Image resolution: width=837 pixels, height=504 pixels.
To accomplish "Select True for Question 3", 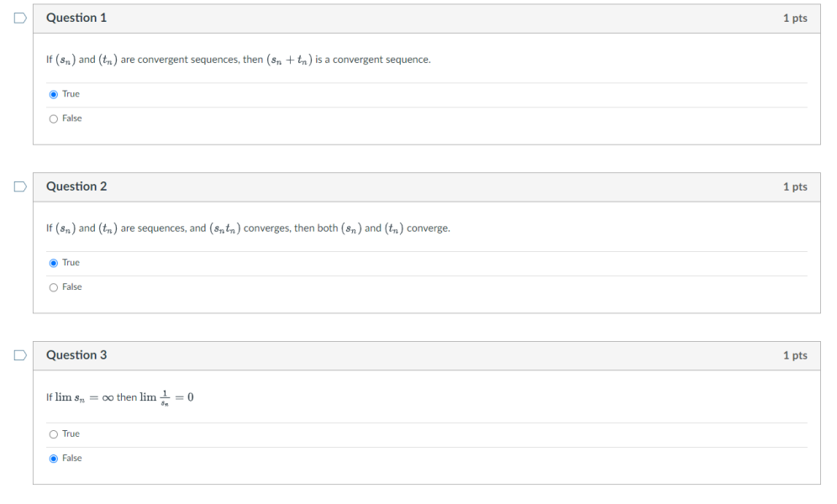I will (52, 433).
